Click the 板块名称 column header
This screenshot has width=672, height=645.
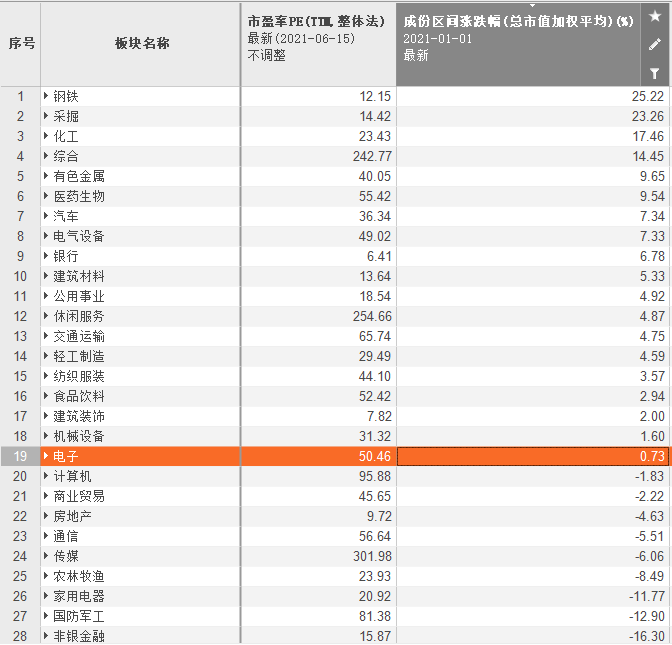tap(141, 44)
